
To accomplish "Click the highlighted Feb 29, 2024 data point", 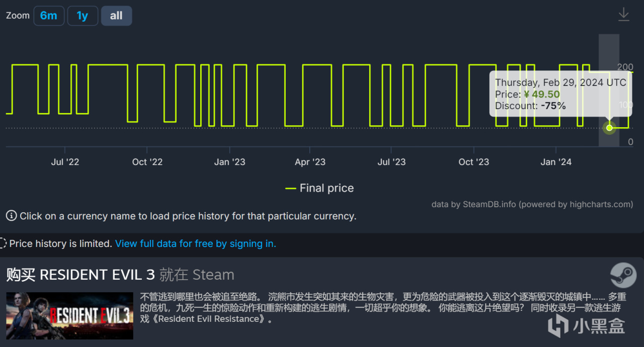I will [609, 128].
